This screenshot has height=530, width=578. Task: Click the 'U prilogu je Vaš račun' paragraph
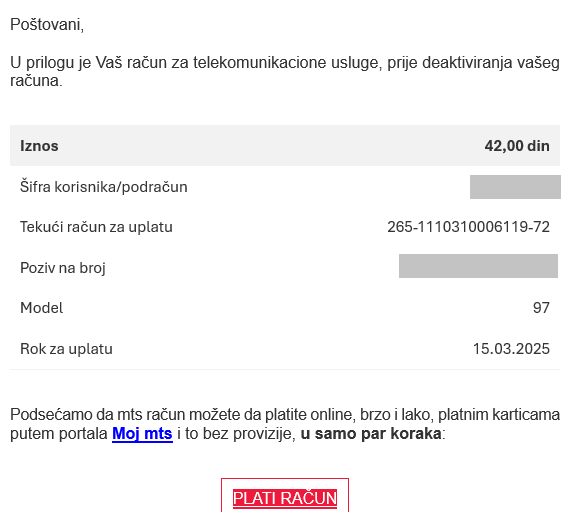click(x=285, y=72)
